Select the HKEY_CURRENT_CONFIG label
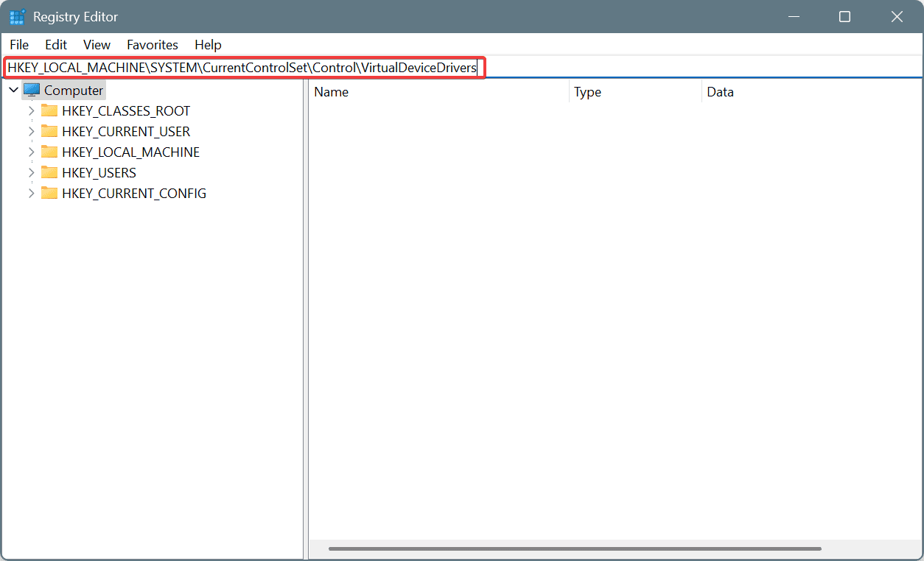Screen dimensions: 924x561 pos(134,194)
